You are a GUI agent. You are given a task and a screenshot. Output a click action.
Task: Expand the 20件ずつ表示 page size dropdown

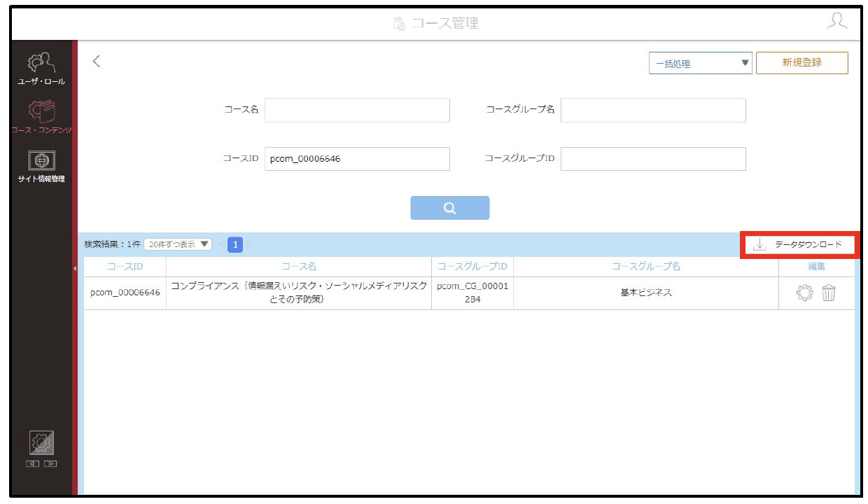click(178, 244)
